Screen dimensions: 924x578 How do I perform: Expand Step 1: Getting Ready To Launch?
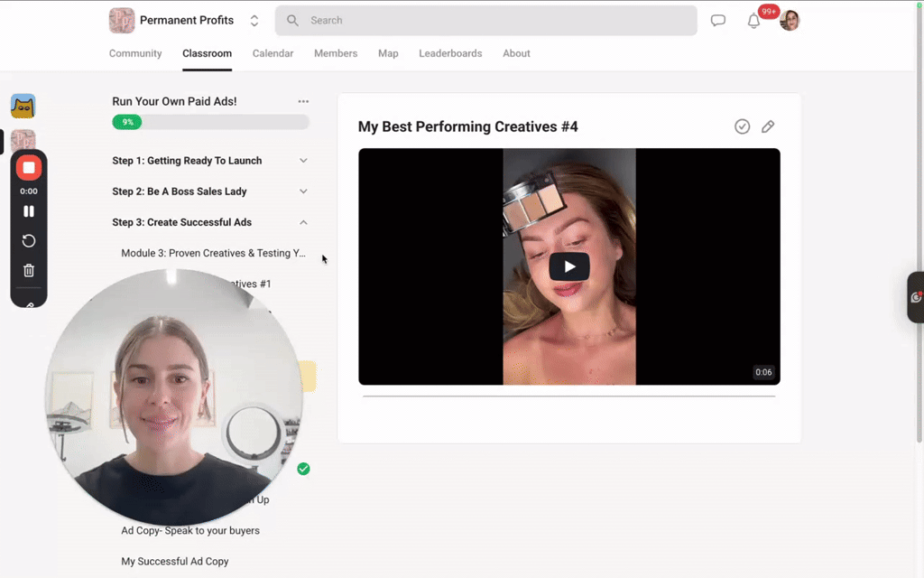pos(303,160)
